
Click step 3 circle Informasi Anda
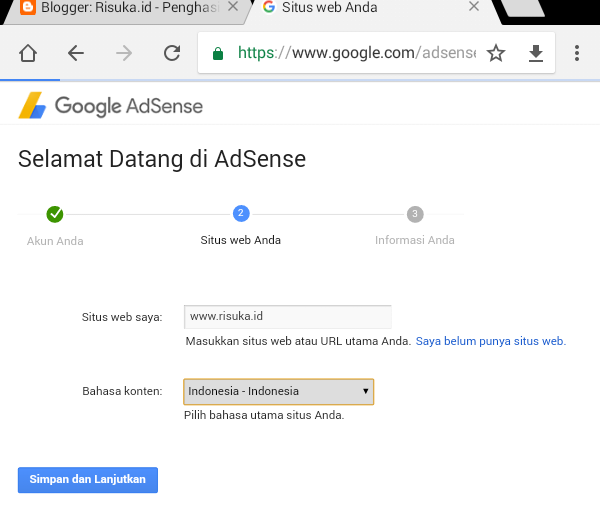point(415,214)
